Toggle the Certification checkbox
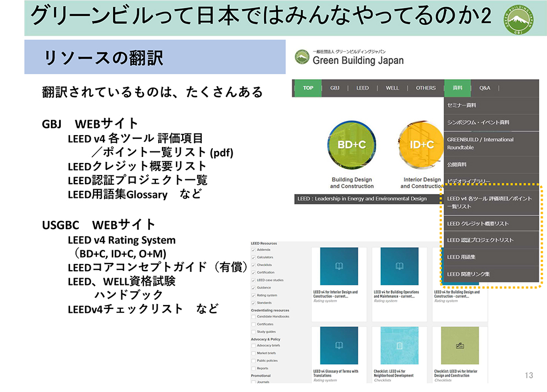The height and width of the screenshot is (392, 547). click(x=254, y=273)
